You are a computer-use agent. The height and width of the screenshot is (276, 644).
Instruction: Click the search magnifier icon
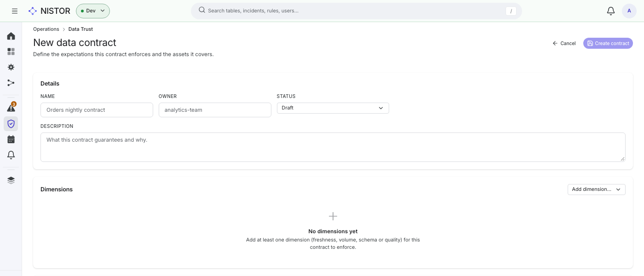pos(201,10)
